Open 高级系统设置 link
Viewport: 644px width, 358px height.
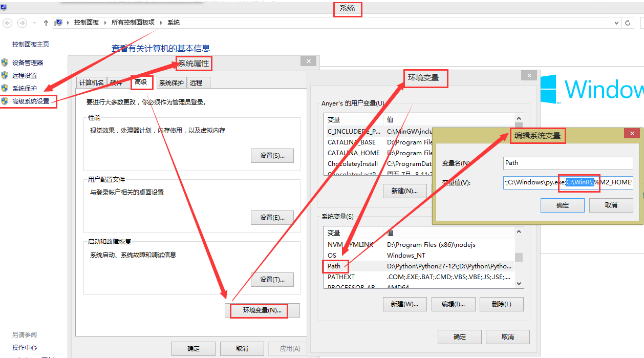pos(31,101)
